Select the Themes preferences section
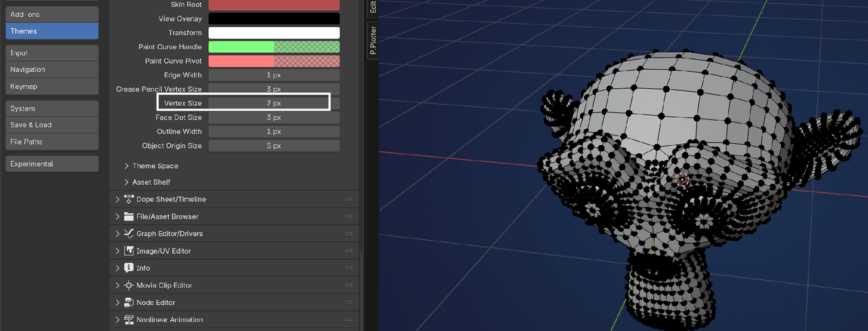The width and height of the screenshot is (868, 331). (x=52, y=31)
